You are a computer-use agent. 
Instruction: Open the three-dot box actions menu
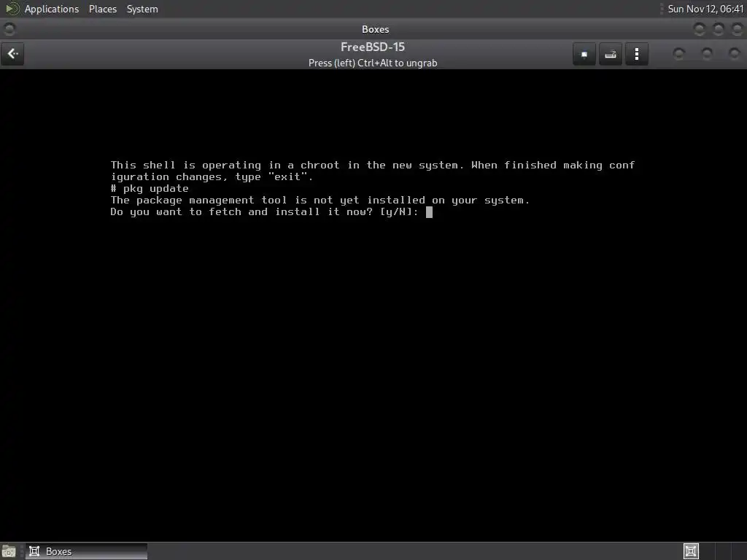click(x=636, y=54)
